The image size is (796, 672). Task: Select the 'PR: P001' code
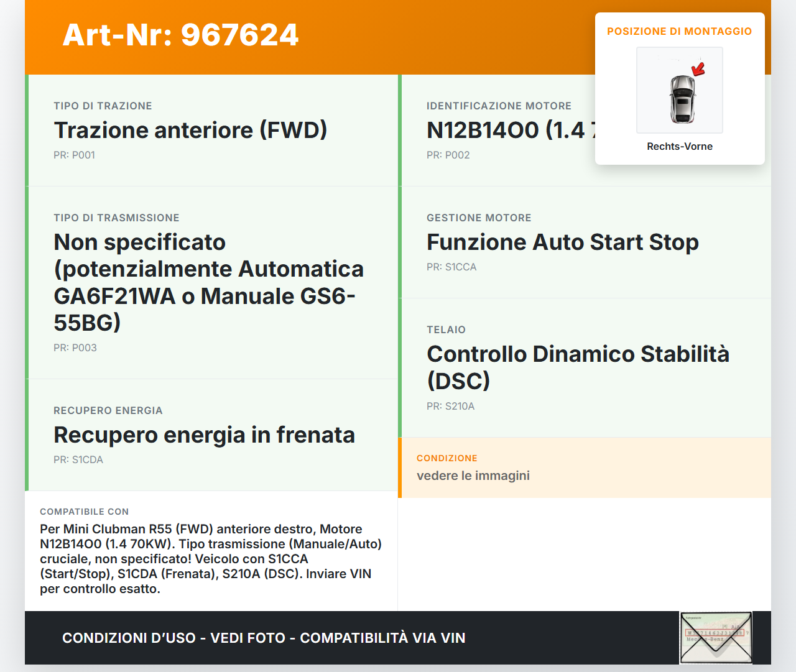coord(74,155)
